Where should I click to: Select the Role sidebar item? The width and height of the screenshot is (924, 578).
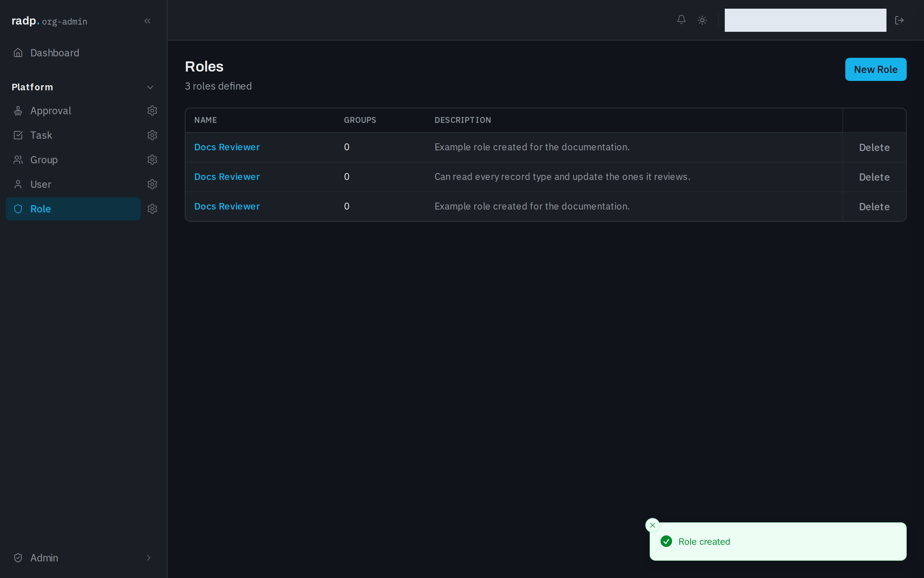73,209
